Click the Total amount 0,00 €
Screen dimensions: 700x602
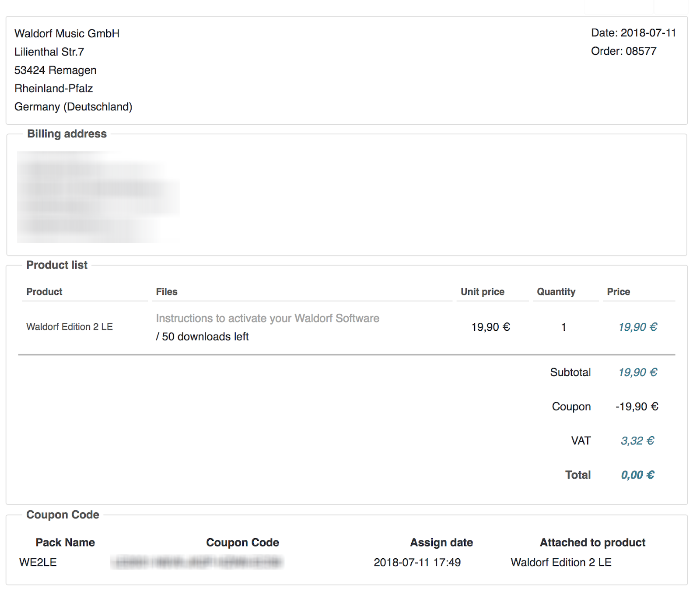point(637,475)
